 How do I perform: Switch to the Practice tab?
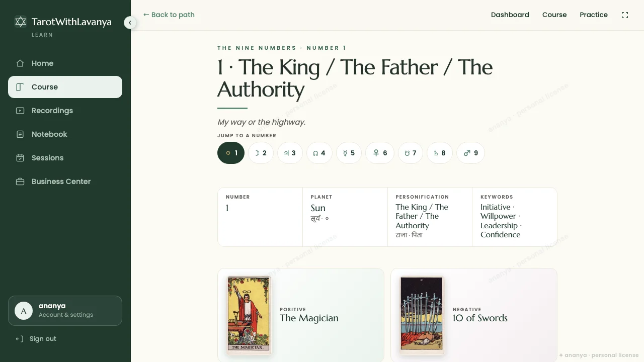594,15
